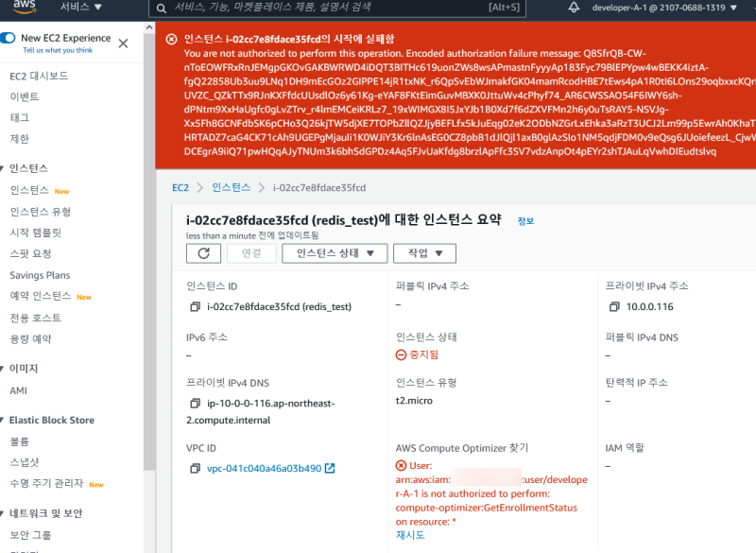
Task: Open the vpc-041c040a46a03b490 link
Action: pyautogui.click(x=265, y=468)
